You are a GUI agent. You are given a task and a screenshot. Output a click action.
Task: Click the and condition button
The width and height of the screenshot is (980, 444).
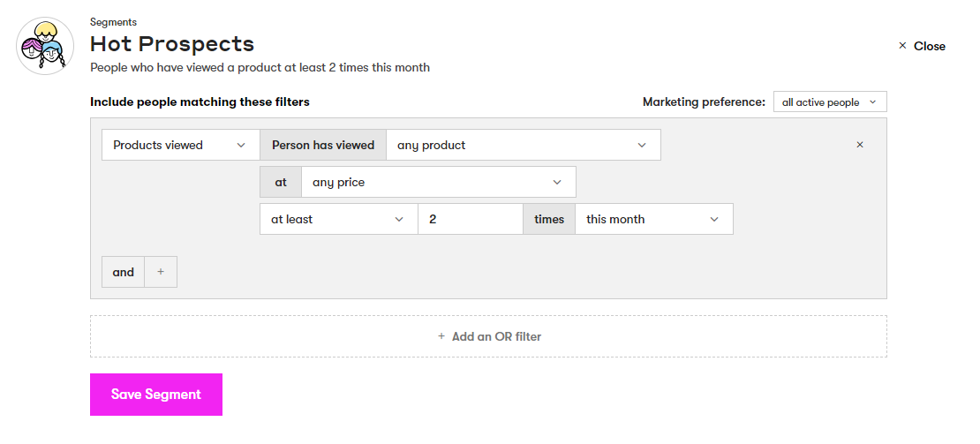(x=124, y=272)
